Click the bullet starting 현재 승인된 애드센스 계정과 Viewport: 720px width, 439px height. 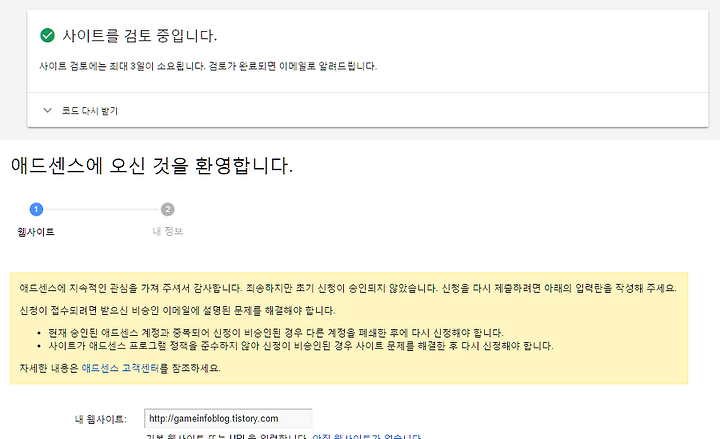tap(276, 332)
